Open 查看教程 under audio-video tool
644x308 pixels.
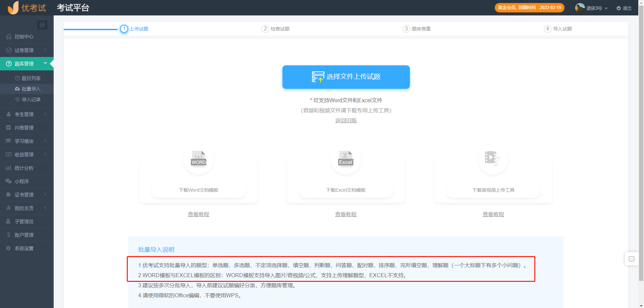click(x=493, y=214)
